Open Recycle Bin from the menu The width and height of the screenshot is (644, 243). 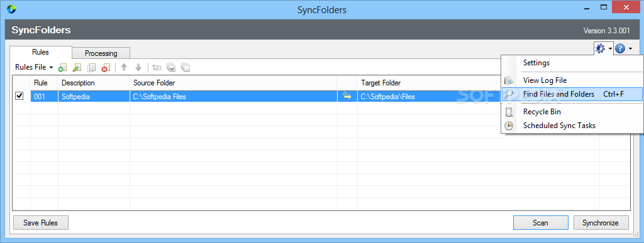(572, 112)
